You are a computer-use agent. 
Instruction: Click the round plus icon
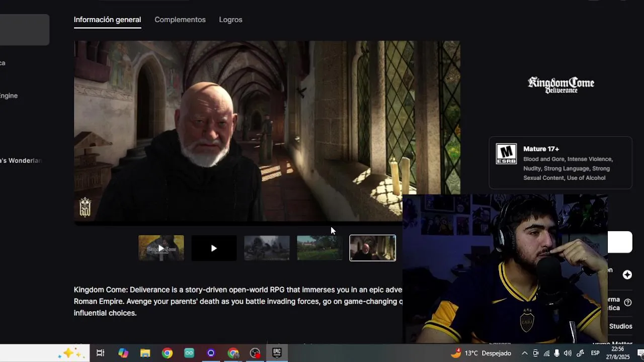[x=627, y=275]
